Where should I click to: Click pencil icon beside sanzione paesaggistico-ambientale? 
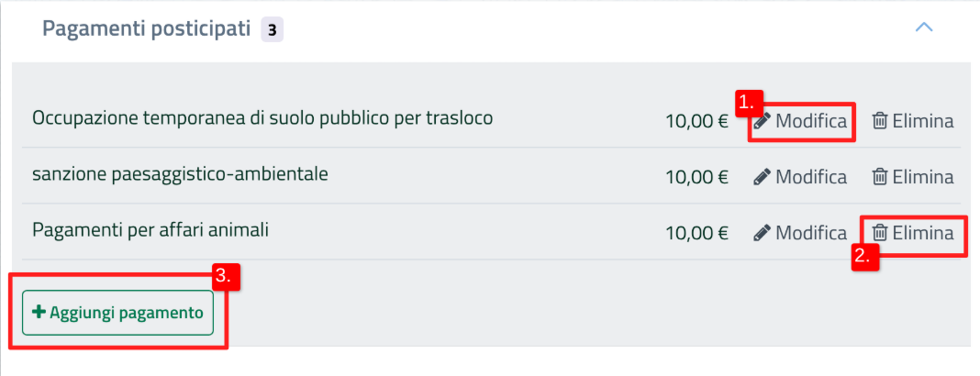pos(762,177)
